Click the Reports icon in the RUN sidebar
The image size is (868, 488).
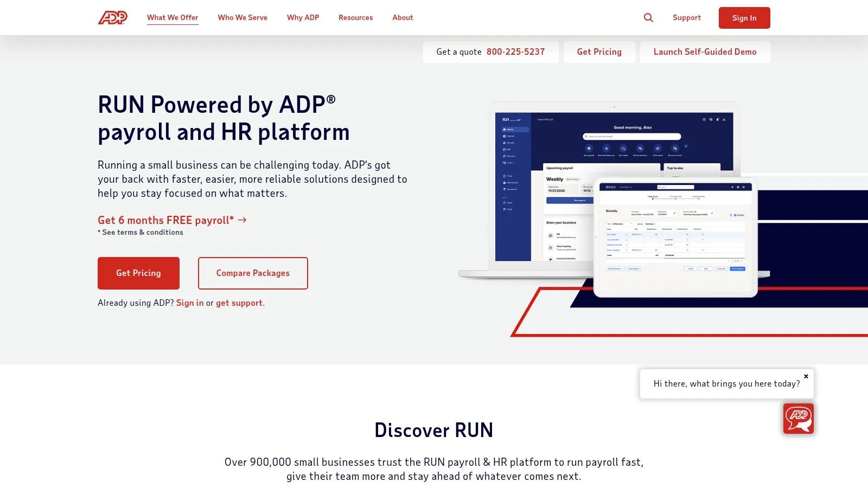(x=504, y=156)
